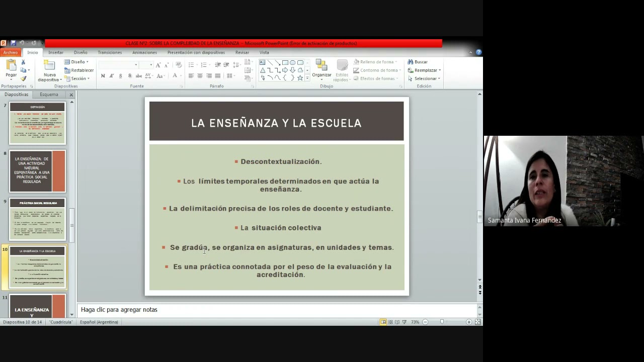
Task: Switch to the Vista ribbon tab
Action: point(264,52)
